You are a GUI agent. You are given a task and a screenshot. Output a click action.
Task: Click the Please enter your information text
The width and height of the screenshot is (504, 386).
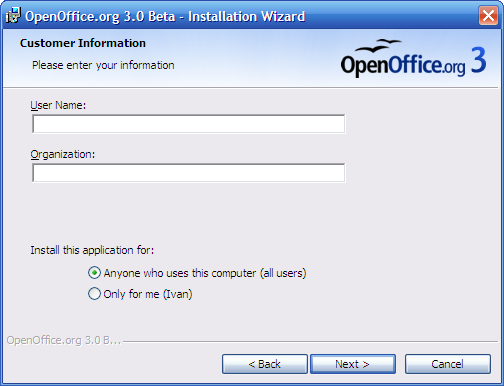pyautogui.click(x=103, y=65)
